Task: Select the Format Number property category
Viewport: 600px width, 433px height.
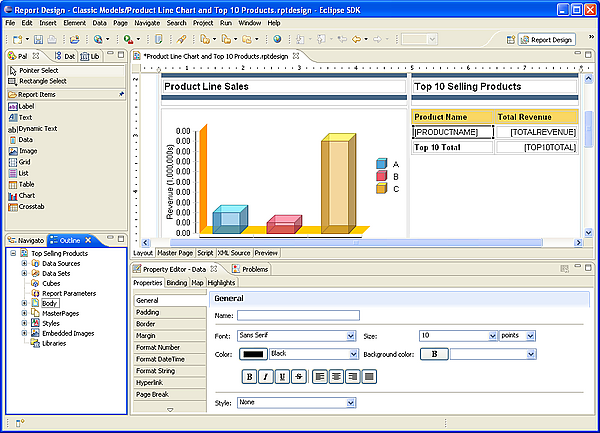Action: click(170, 347)
